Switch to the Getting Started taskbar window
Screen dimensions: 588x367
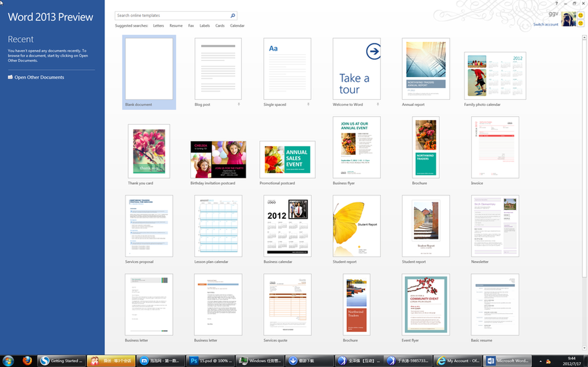(62, 361)
